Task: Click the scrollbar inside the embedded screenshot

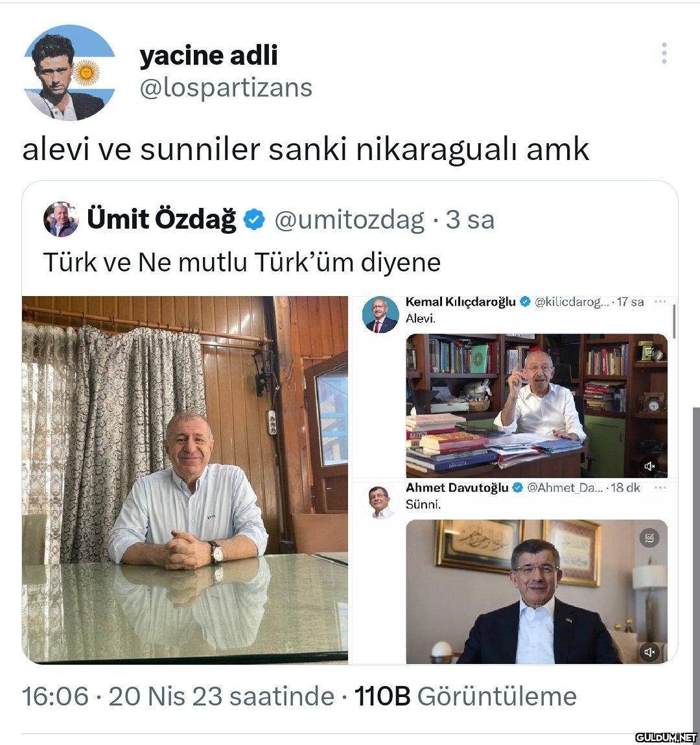Action: 674,321
